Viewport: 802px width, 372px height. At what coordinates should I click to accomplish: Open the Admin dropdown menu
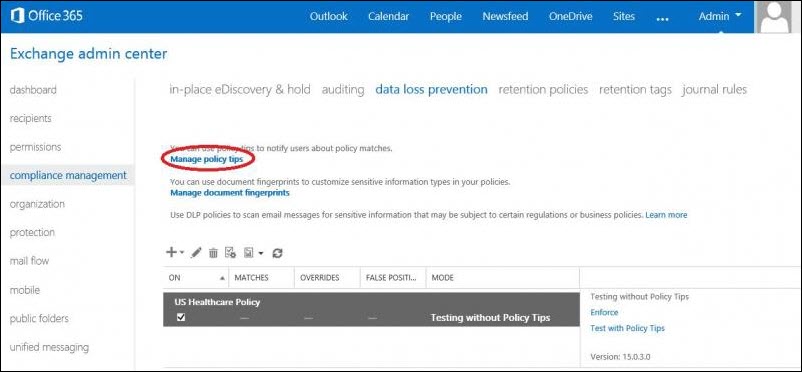(720, 16)
